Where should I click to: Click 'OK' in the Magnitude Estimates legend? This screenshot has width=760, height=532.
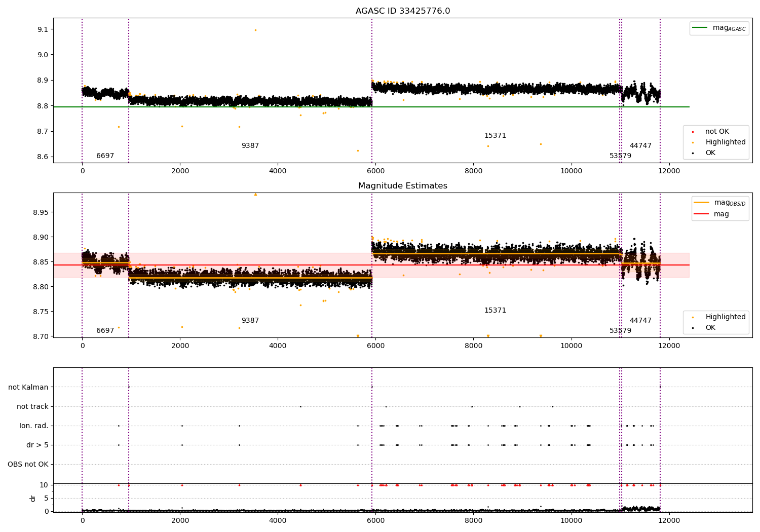click(710, 328)
